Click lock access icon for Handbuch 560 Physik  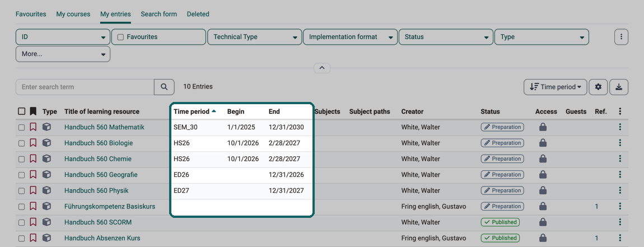[543, 190]
